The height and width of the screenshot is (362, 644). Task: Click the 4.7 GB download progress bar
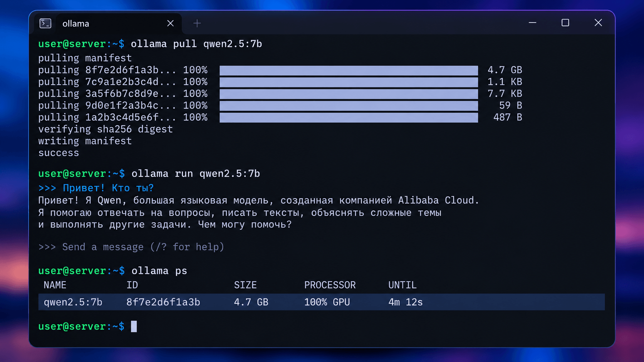click(x=349, y=70)
